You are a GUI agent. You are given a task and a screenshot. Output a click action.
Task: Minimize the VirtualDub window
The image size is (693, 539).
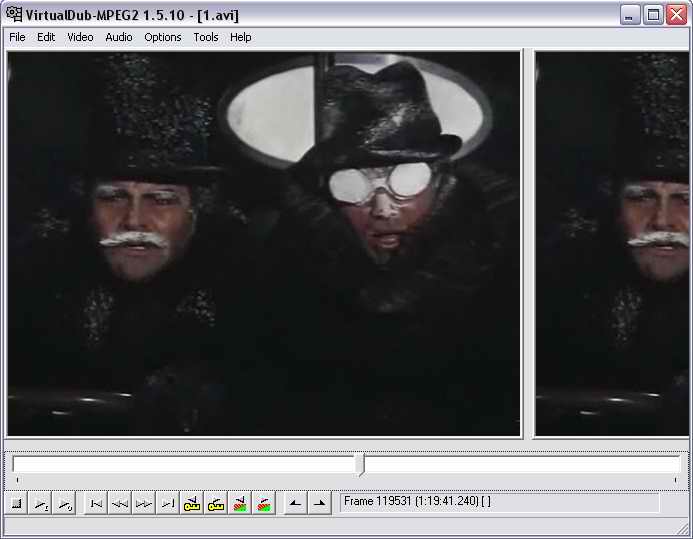tap(630, 15)
